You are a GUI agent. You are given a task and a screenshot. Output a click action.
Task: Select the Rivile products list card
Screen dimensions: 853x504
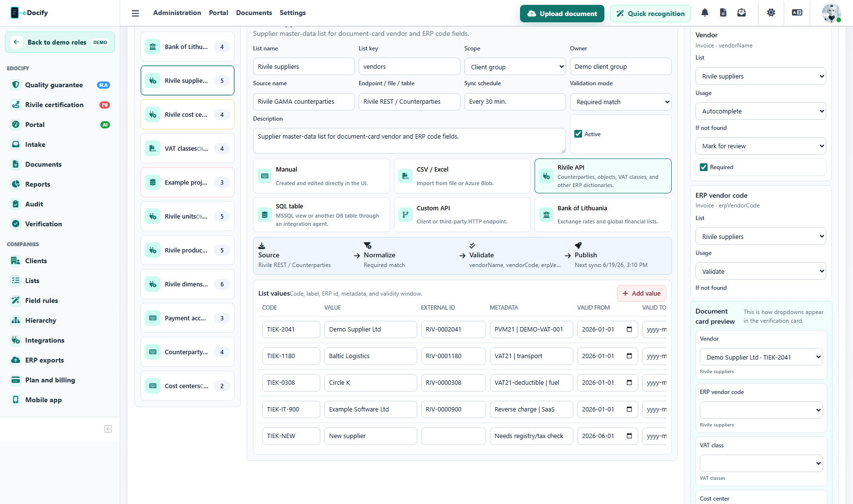click(188, 250)
